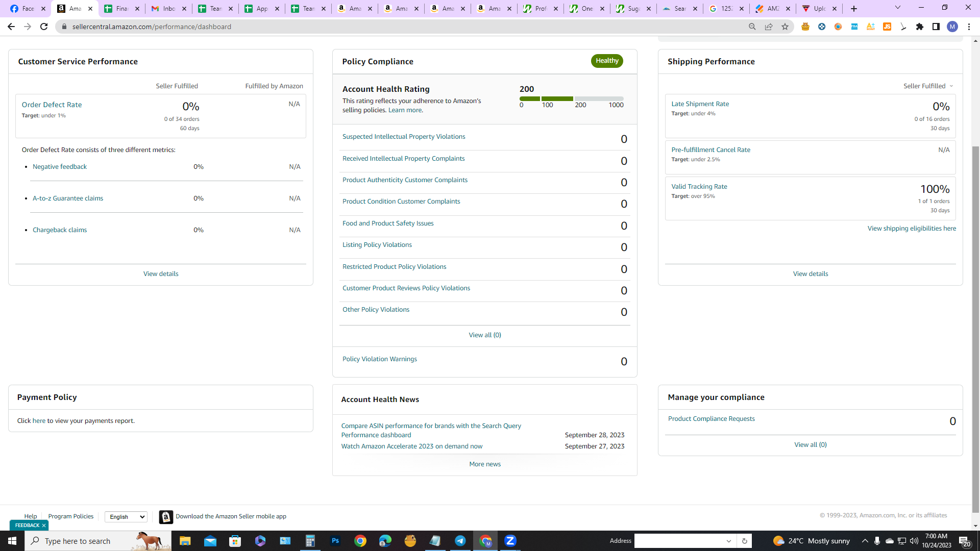Click Amazon Seller app logo icon in footer

coord(166,517)
